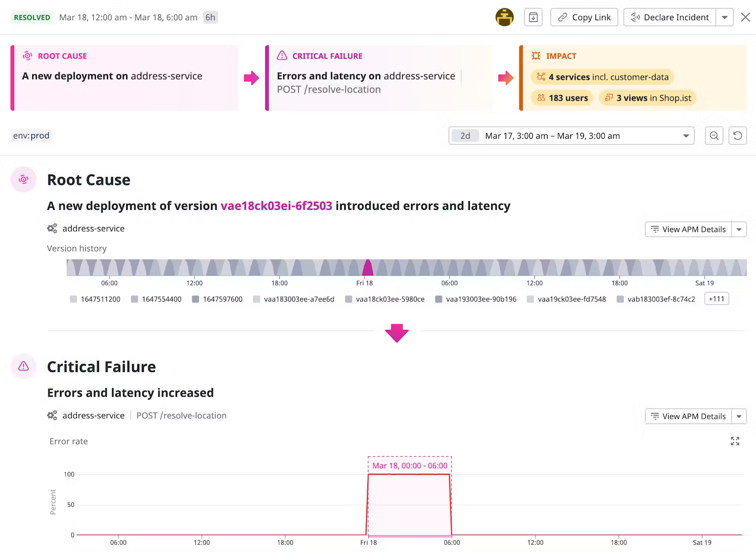756x553 pixels.
Task: Click the export/download icon in the top toolbar
Action: (533, 17)
